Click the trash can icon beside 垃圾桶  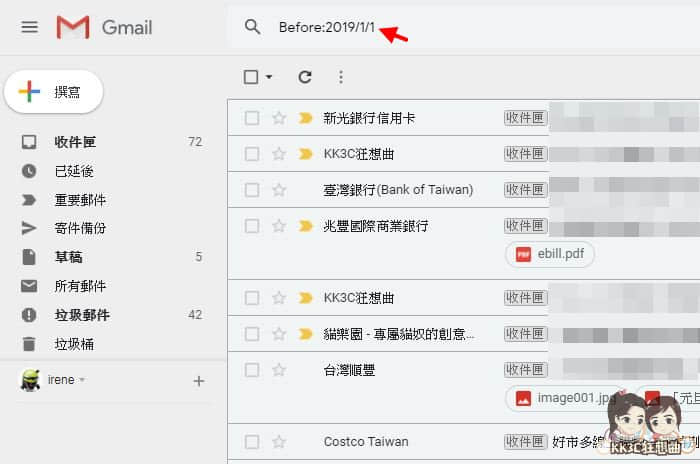coord(29,344)
